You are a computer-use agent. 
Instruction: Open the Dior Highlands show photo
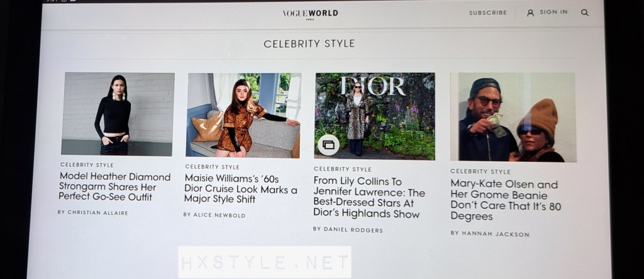(375, 117)
